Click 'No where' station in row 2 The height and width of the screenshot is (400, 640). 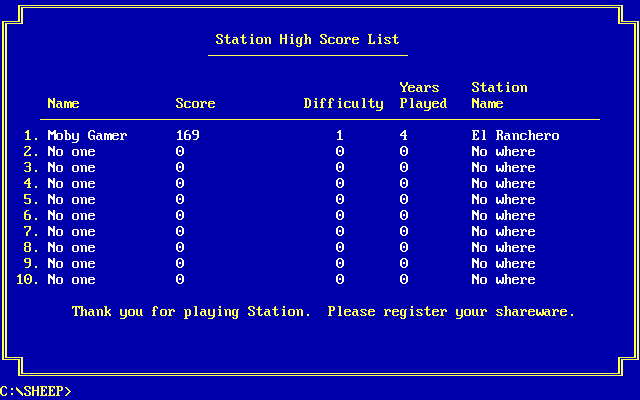point(503,151)
